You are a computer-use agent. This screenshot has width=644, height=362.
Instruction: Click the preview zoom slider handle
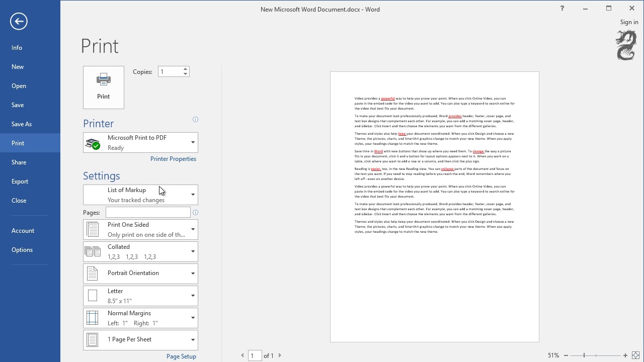584,355
